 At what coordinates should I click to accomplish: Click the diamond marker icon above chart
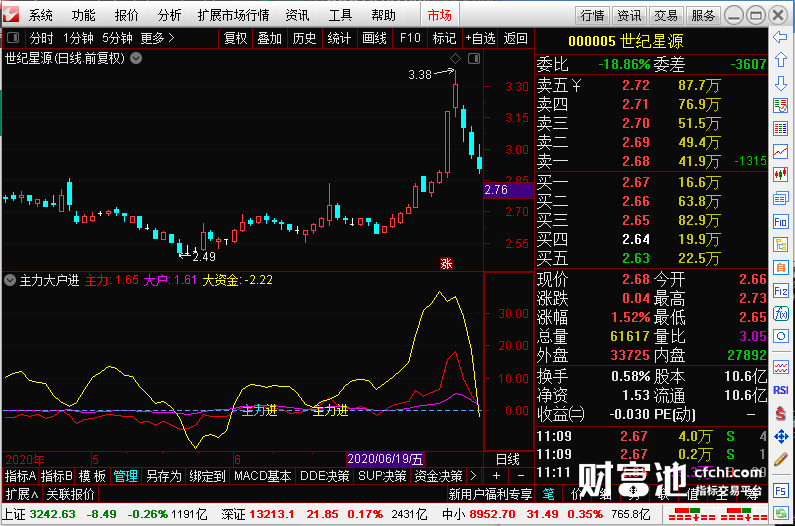click(x=455, y=59)
